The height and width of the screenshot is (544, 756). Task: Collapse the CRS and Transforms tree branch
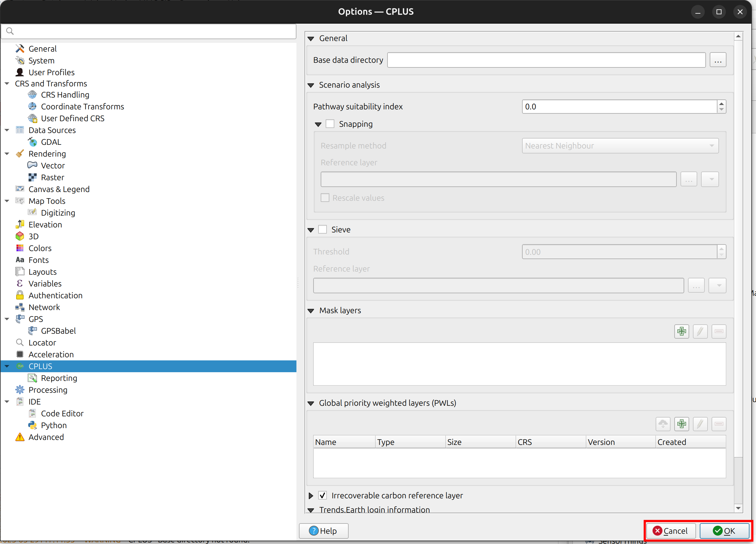point(7,83)
